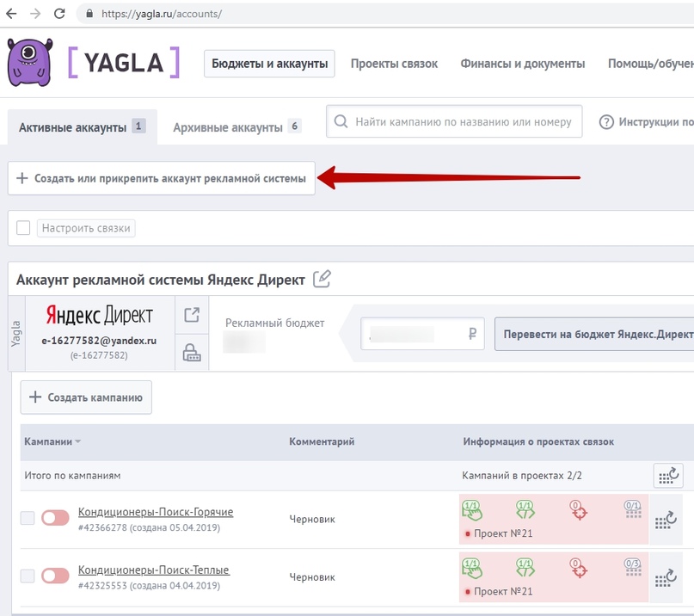Click the Итого по кампаниям label

tap(72, 476)
